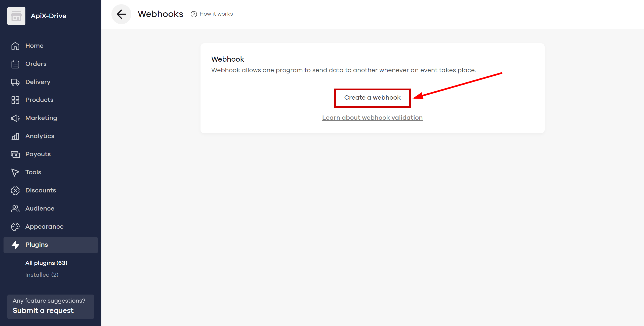The width and height of the screenshot is (644, 326).
Task: Show All plugins (63)
Action: (x=46, y=263)
